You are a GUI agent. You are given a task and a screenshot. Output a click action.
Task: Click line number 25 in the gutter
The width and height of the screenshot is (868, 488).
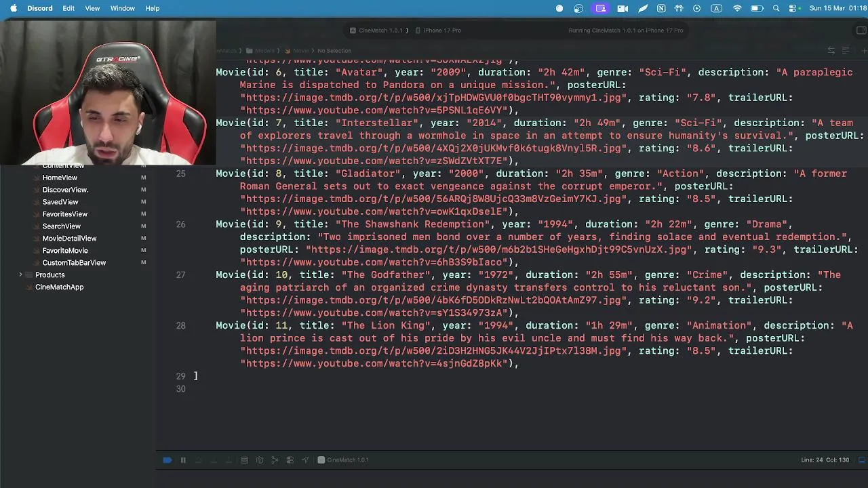pyautogui.click(x=180, y=174)
